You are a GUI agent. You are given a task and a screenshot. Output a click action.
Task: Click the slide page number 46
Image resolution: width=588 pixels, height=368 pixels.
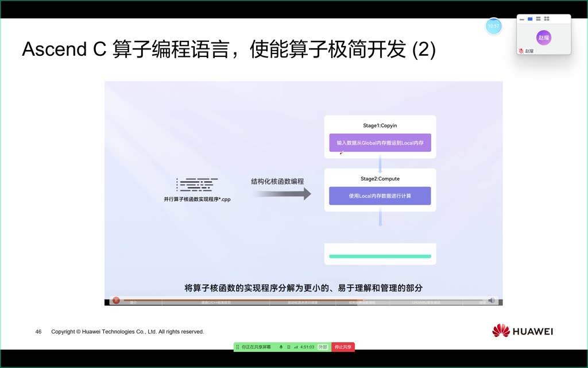[38, 332]
